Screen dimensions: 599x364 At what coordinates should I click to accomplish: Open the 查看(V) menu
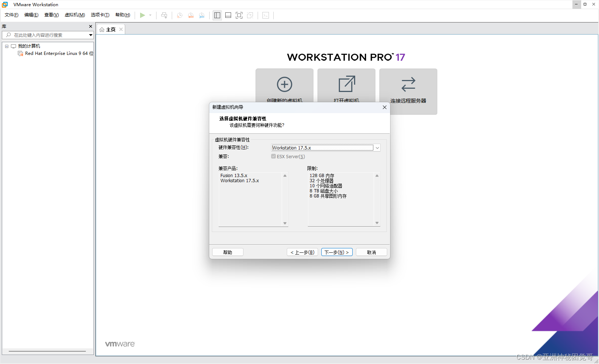click(x=51, y=15)
